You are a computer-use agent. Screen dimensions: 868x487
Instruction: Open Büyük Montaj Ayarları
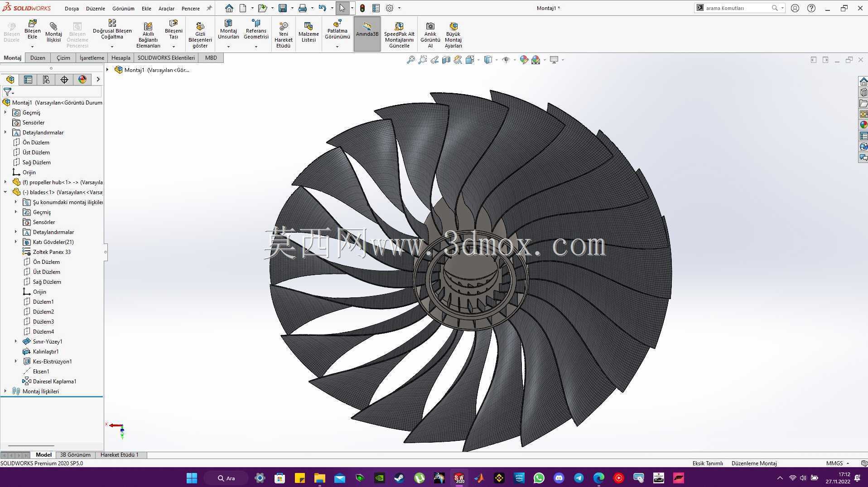click(x=453, y=34)
